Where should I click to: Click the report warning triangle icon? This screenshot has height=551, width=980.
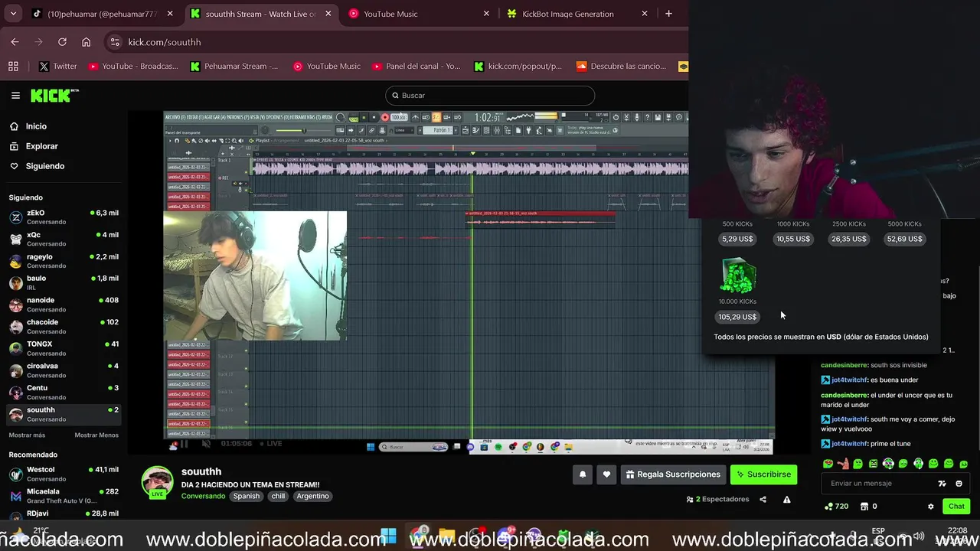786,500
